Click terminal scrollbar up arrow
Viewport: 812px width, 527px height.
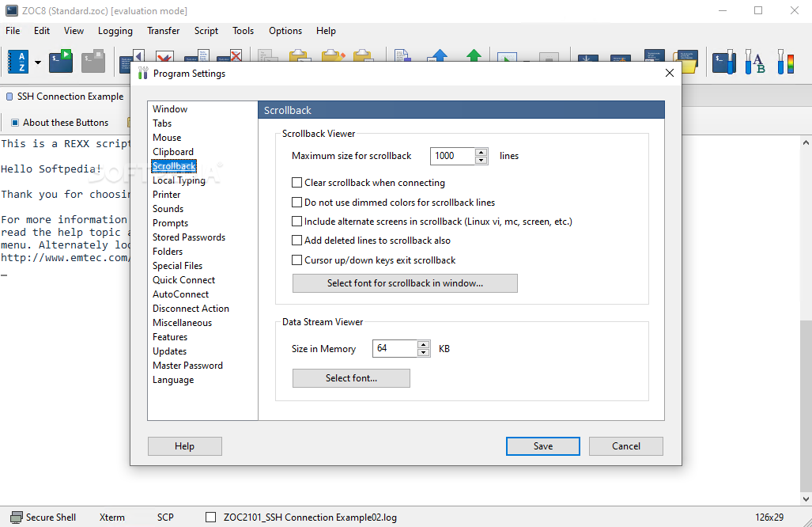[806, 142]
